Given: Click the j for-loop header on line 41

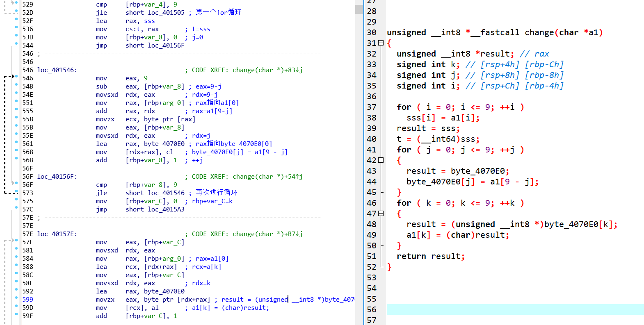Looking at the screenshot, I should (x=460, y=150).
